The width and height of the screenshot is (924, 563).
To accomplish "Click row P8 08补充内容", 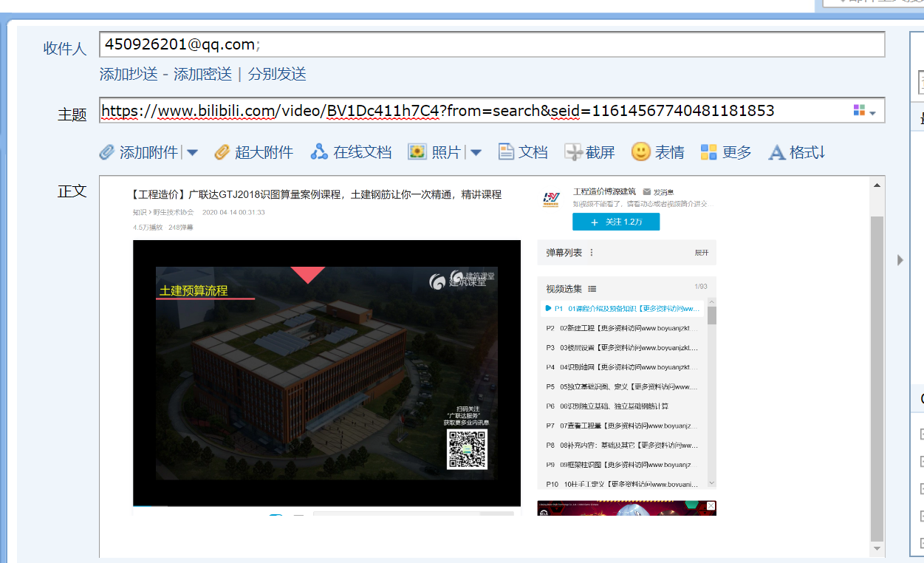I will (623, 446).
